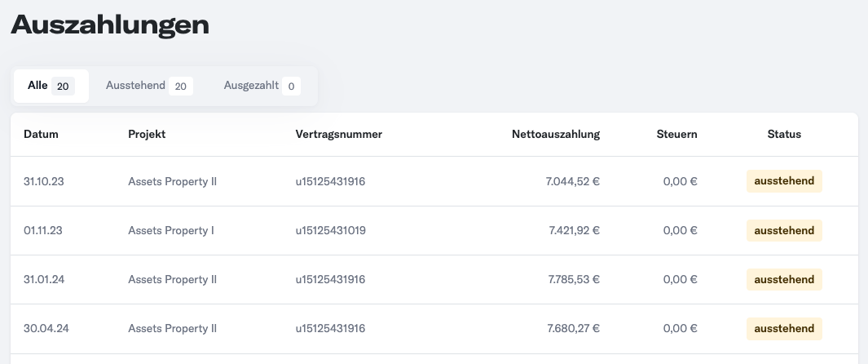Viewport: 868px width, 364px height.
Task: Sort by Nettoauszahlung column header
Action: pos(556,134)
